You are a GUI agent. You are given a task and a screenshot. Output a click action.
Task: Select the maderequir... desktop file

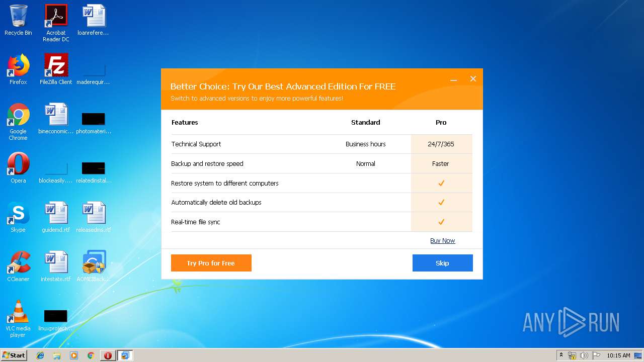click(x=93, y=74)
